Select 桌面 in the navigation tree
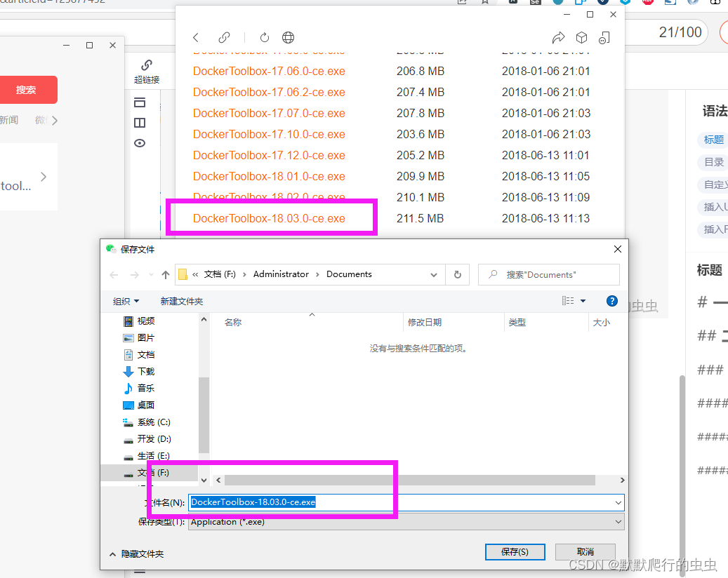 (x=139, y=405)
